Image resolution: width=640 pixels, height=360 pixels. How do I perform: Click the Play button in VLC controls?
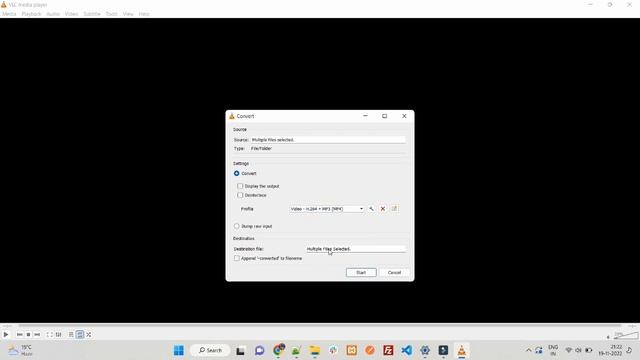coord(6,335)
